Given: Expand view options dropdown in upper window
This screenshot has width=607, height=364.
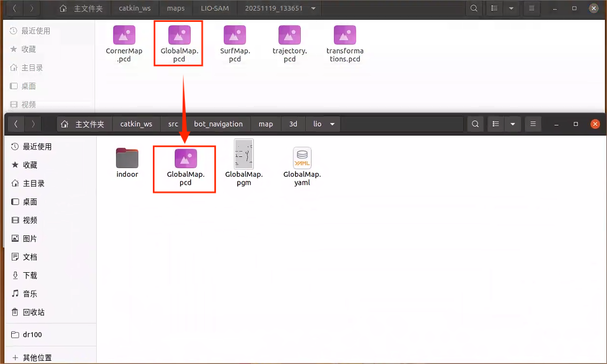Looking at the screenshot, I should click(x=511, y=9).
